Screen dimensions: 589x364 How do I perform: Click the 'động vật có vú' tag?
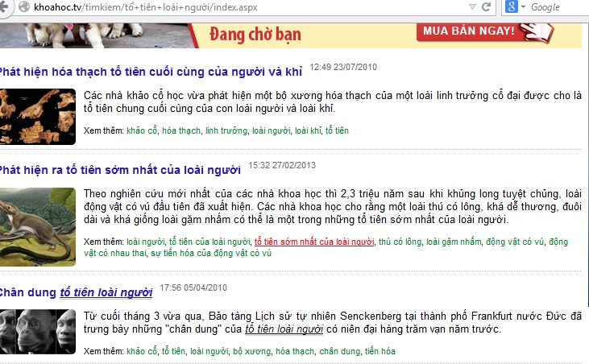pos(515,242)
